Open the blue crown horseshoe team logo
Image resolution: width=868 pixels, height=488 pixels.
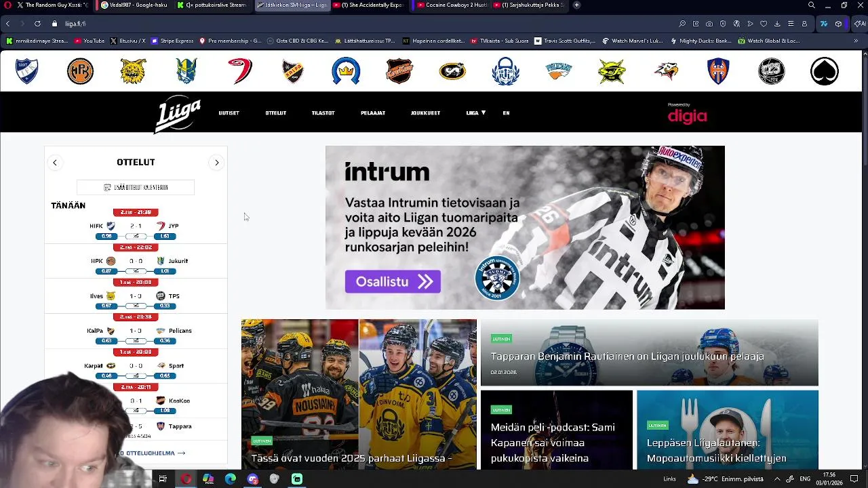click(346, 71)
